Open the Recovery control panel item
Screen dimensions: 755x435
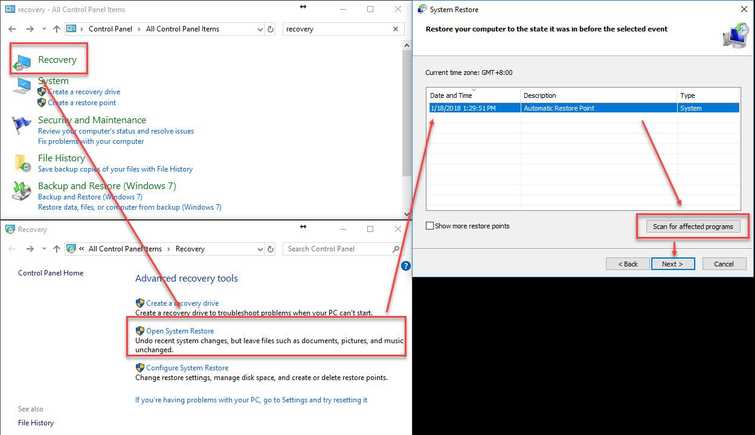coord(57,60)
